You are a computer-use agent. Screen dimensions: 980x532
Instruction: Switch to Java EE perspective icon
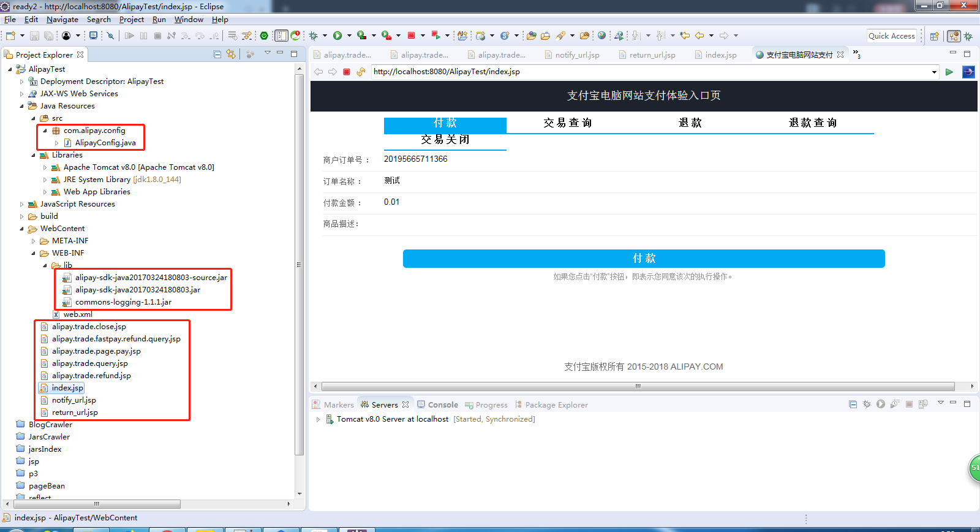click(x=954, y=36)
